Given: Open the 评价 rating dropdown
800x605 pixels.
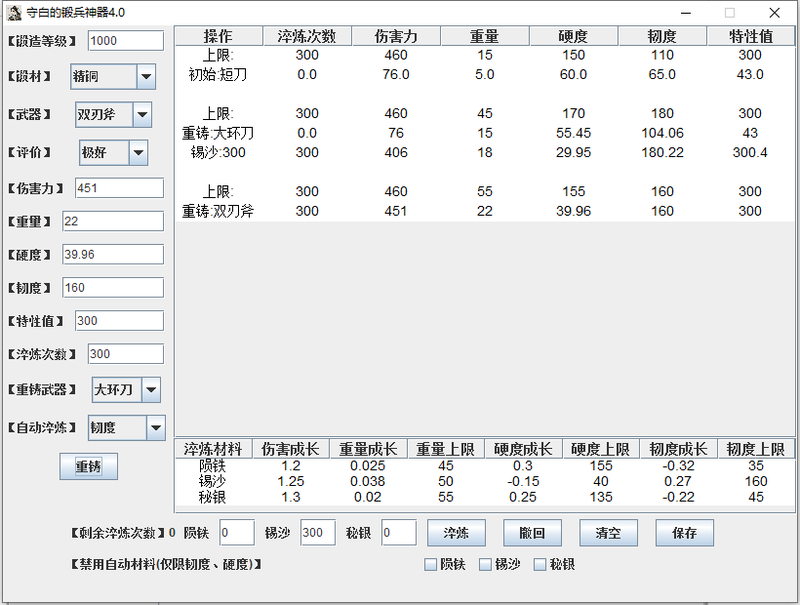Looking at the screenshot, I should [x=137, y=153].
